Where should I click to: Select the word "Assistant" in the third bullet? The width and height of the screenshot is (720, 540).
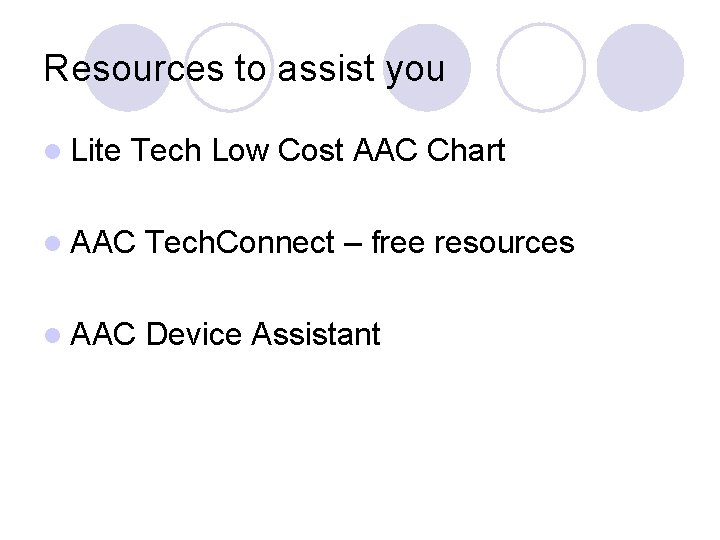(x=316, y=334)
